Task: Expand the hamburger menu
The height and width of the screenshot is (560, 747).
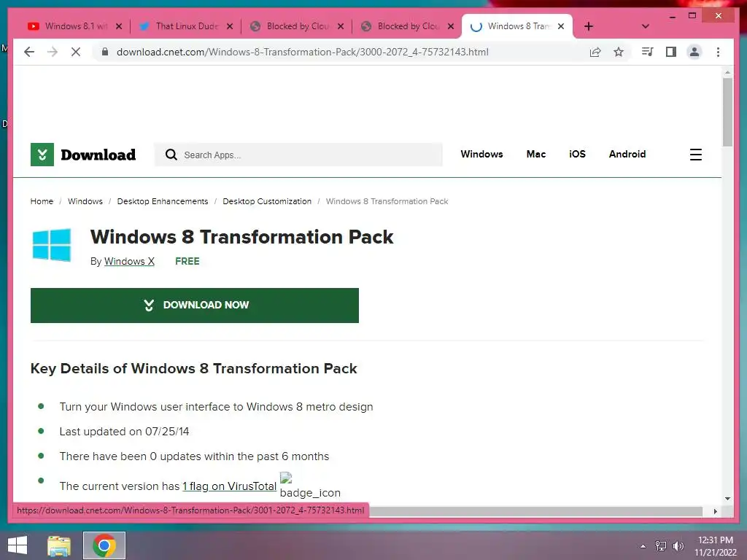Action: pos(695,155)
